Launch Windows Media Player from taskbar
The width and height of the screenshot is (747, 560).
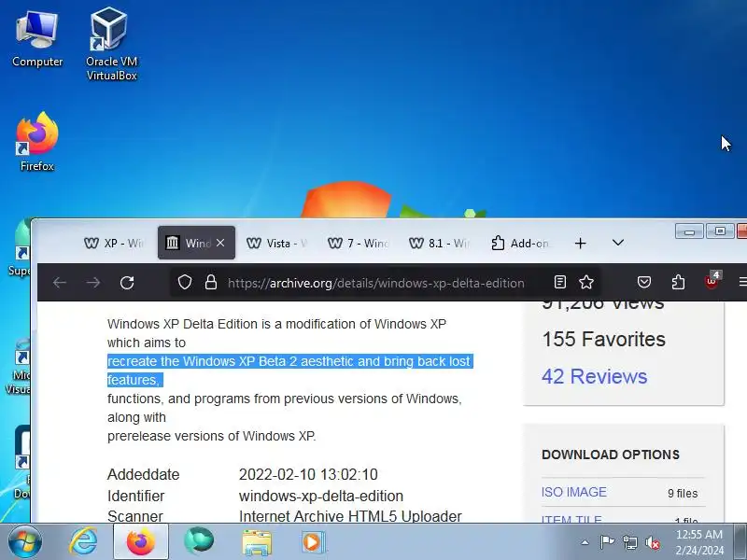313,542
